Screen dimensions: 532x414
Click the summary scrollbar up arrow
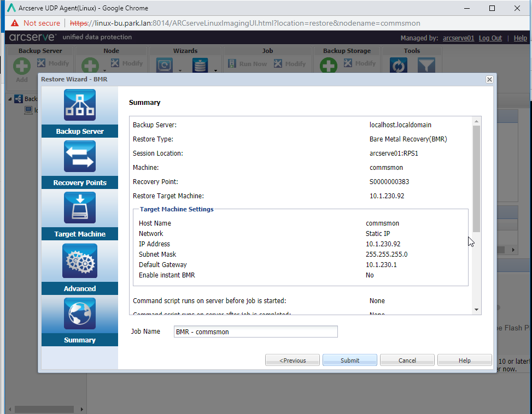(476, 121)
